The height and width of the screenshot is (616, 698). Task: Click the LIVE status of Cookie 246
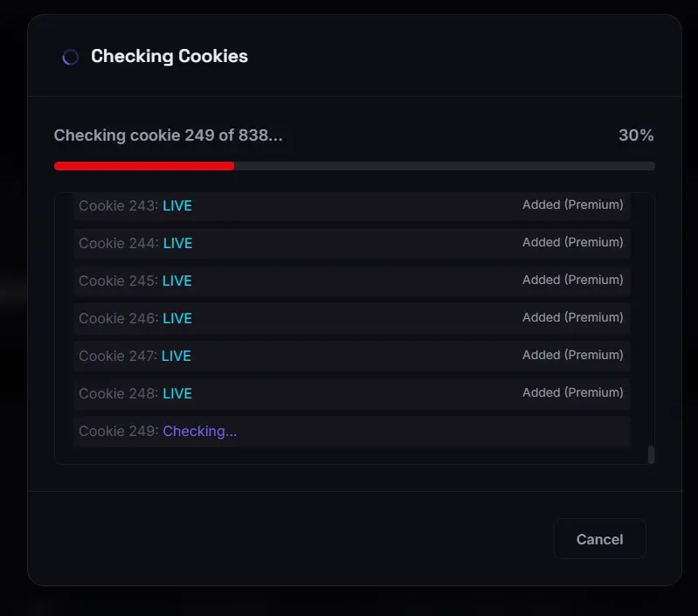(x=177, y=318)
